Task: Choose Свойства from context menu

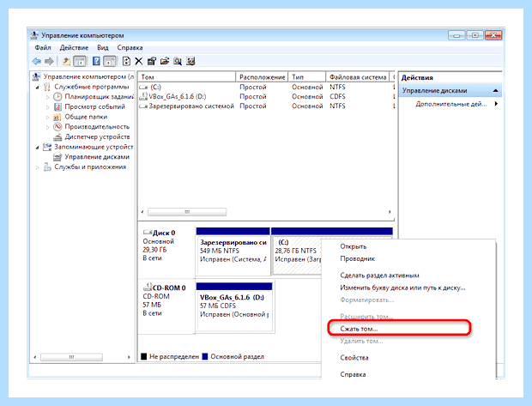Action: coord(354,357)
